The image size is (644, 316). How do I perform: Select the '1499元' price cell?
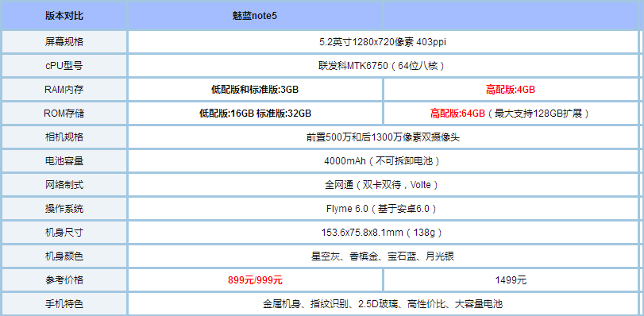(x=511, y=280)
